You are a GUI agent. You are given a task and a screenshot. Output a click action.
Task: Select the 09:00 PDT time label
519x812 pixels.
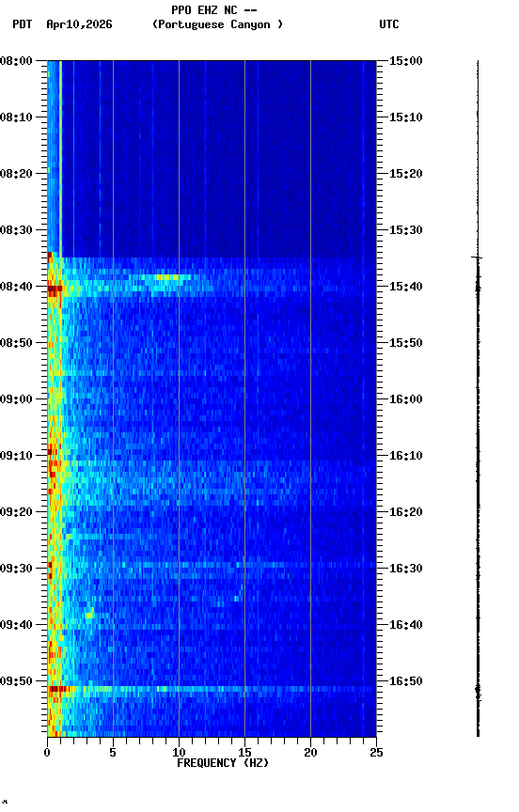(x=16, y=399)
